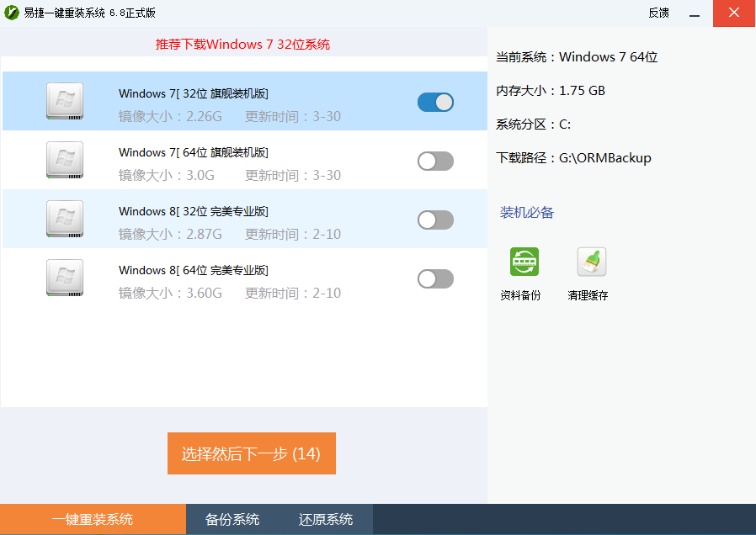Click the 当前系统：Windows 7 64位 line

click(577, 57)
